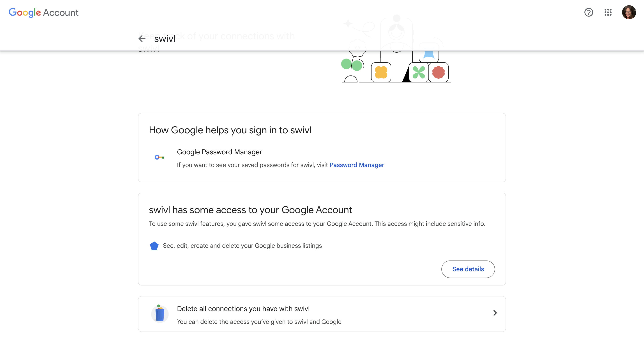Image resolution: width=644 pixels, height=346 pixels.
Task: Open the Google Account help icon
Action: [589, 12]
